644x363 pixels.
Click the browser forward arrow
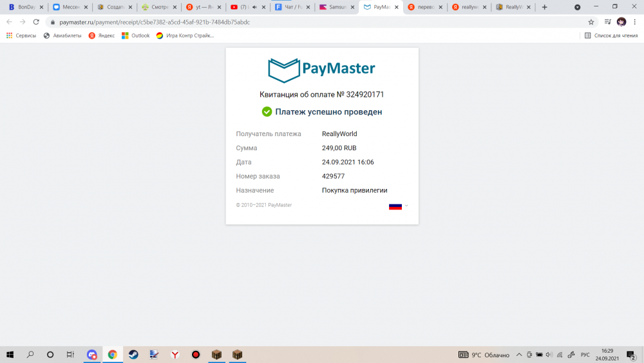23,22
